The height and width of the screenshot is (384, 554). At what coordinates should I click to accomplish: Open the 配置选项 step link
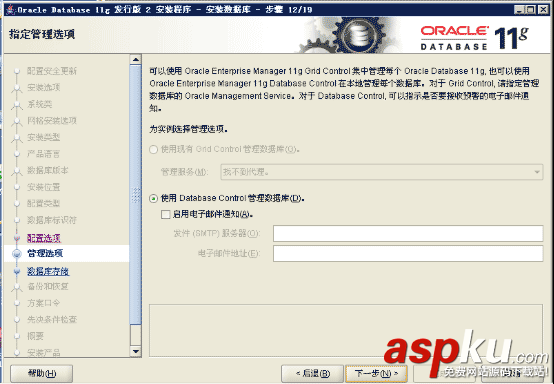44,238
